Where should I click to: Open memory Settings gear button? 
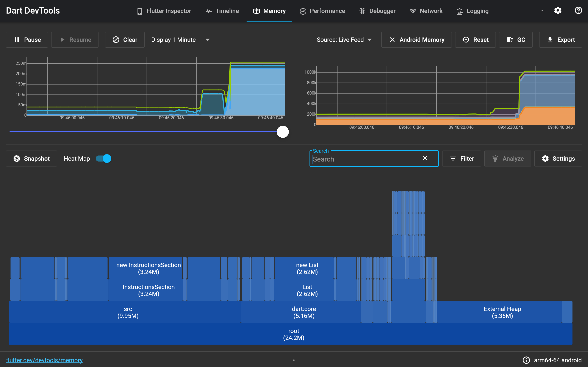tap(558, 159)
